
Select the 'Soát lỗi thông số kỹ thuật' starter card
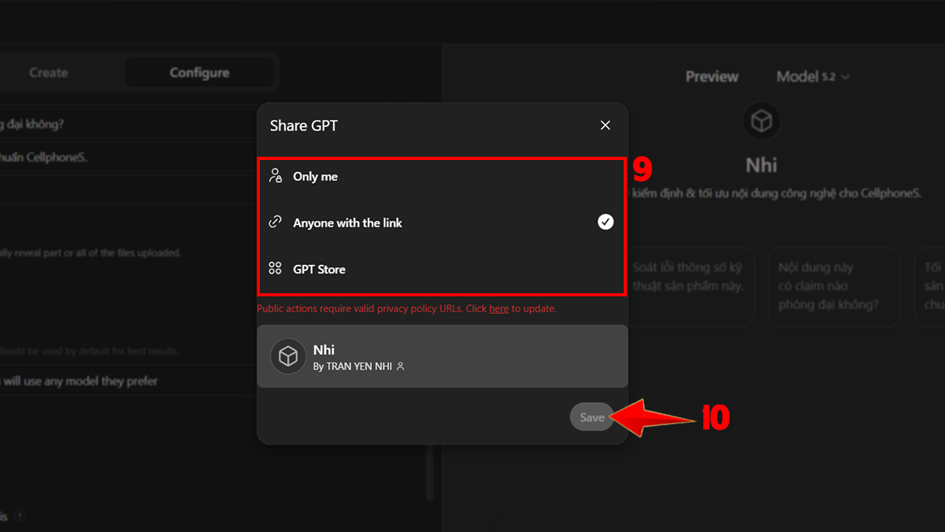pos(688,287)
